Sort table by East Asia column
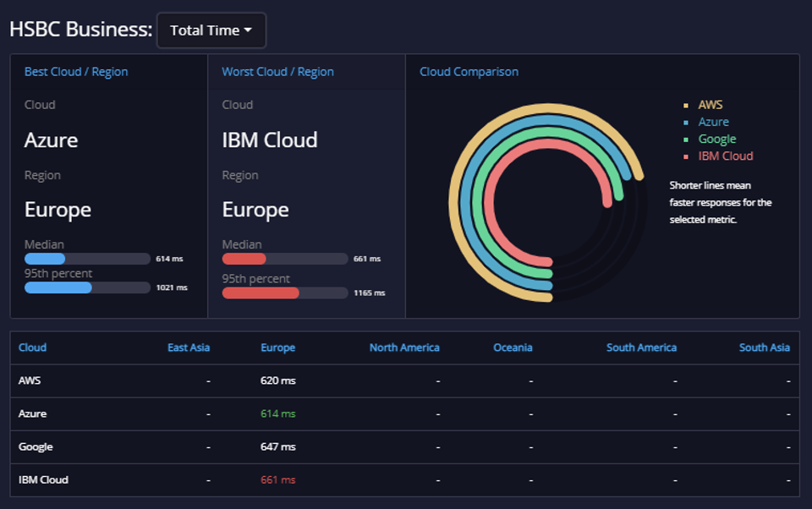The image size is (812, 509). tap(189, 348)
